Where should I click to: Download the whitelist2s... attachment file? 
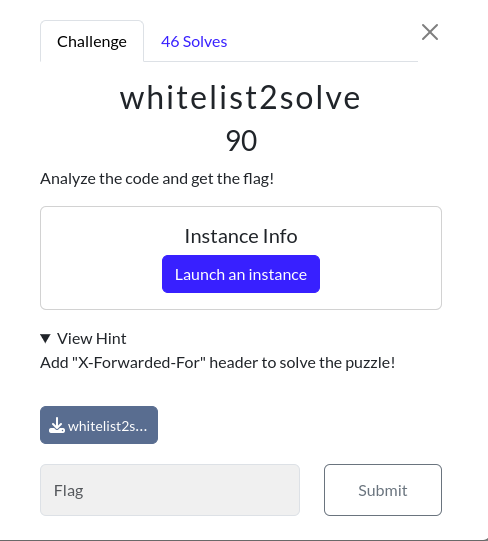[99, 425]
